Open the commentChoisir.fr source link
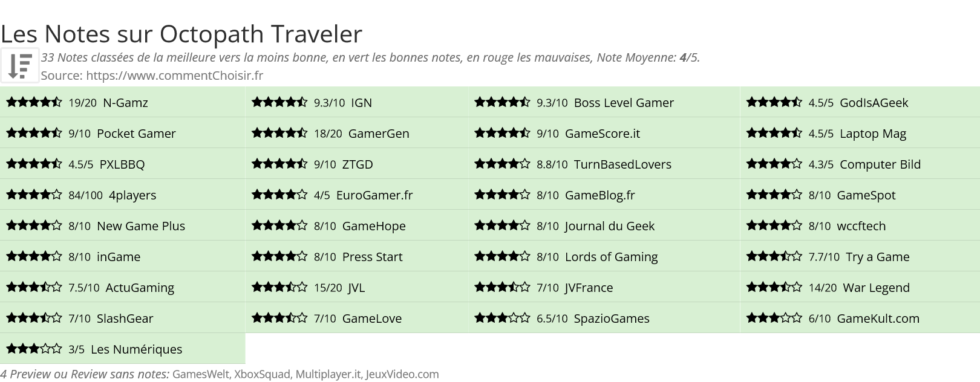The image size is (980, 382). point(175,76)
